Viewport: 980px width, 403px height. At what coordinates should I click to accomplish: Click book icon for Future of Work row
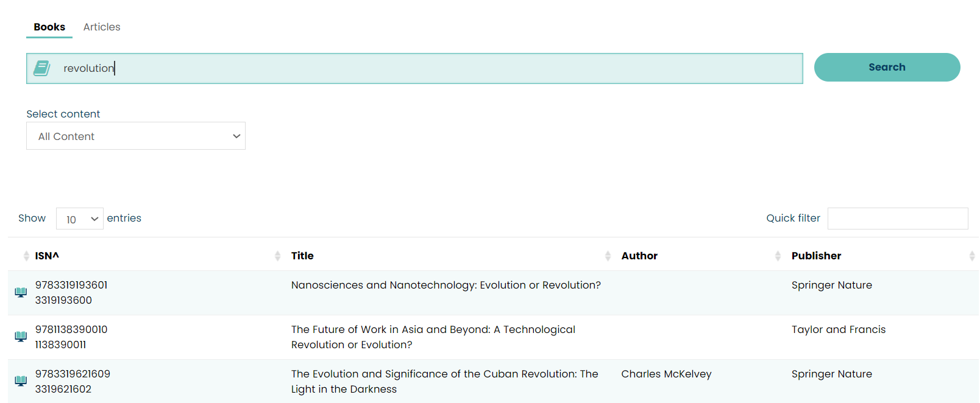point(21,337)
